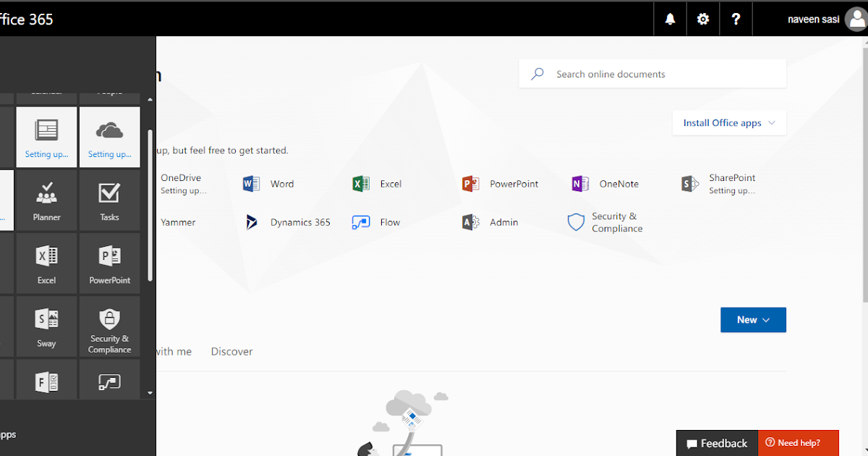Launch PowerPoint from the main apps list
Image resolution: width=868 pixels, height=456 pixels.
(x=501, y=184)
